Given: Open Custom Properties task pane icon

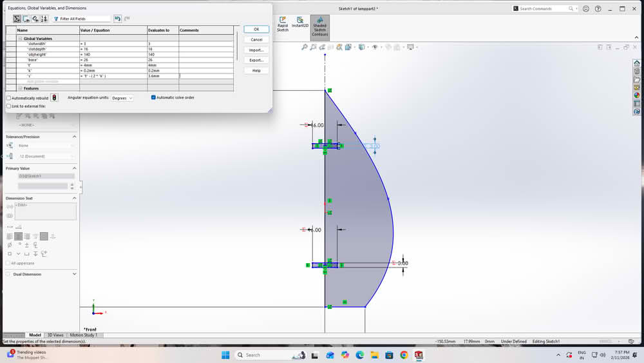Looking at the screenshot, I should tap(637, 104).
